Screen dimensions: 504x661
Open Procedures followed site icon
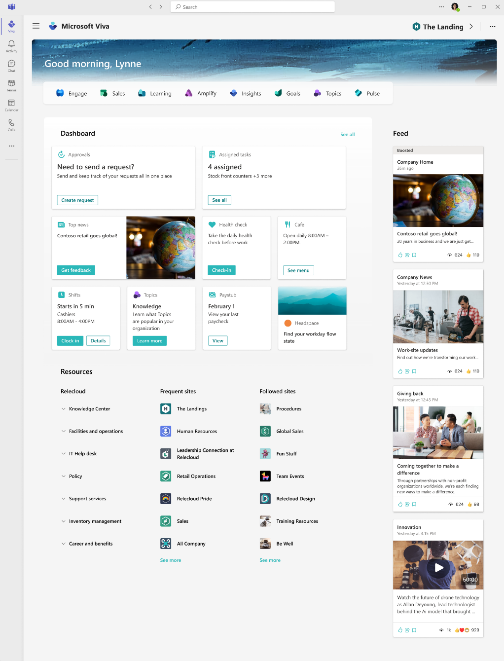(x=265, y=408)
